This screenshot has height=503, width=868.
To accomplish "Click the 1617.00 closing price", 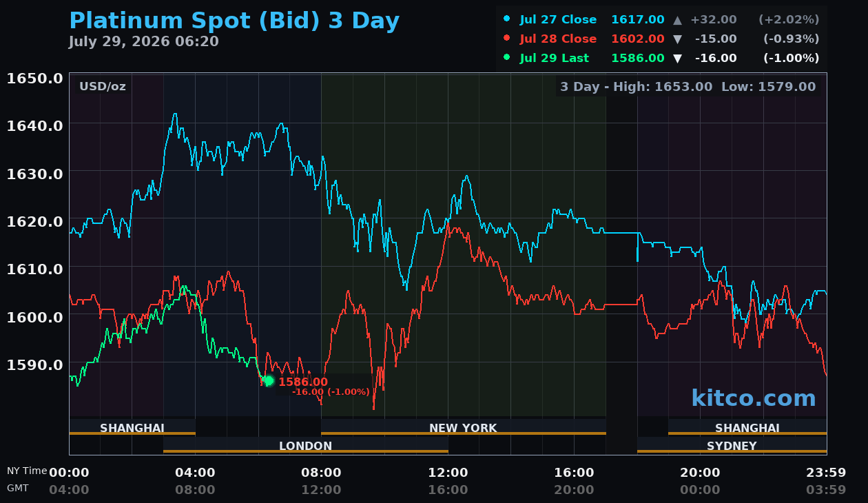I will click(x=638, y=20).
